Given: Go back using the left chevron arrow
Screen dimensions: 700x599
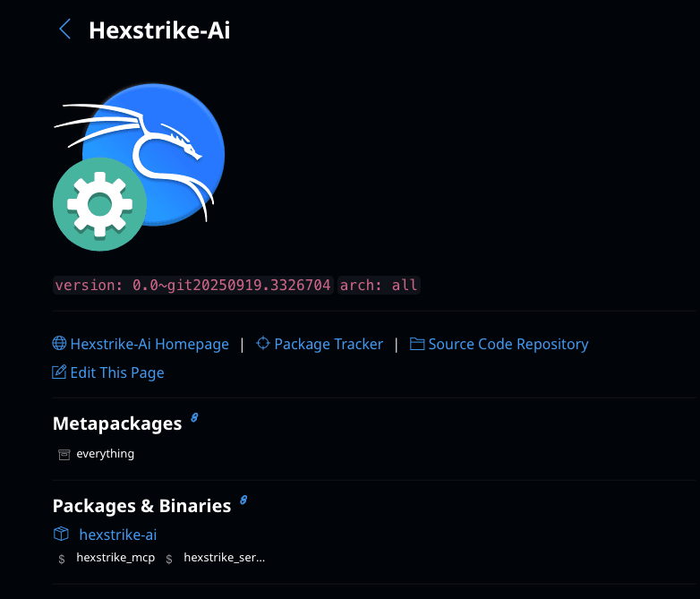Looking at the screenshot, I should 64,30.
